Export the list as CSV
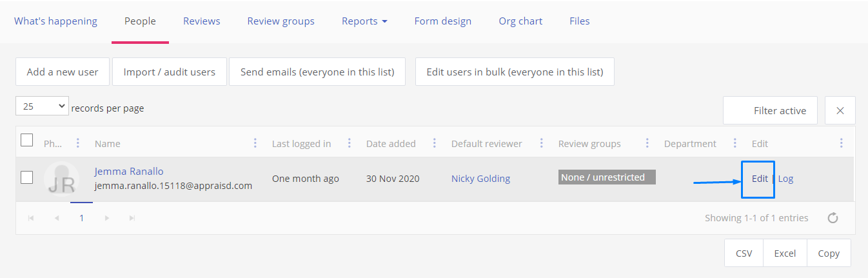The height and width of the screenshot is (278, 868). (x=744, y=253)
